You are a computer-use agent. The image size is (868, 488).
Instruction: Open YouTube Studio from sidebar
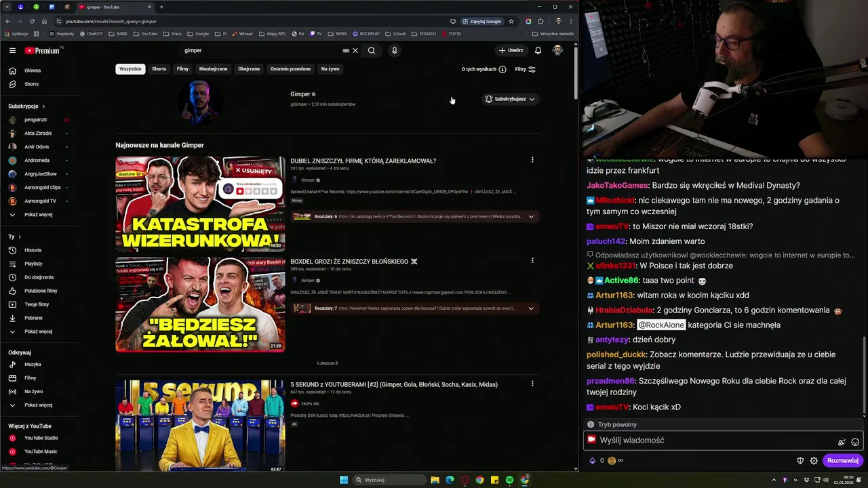point(41,438)
